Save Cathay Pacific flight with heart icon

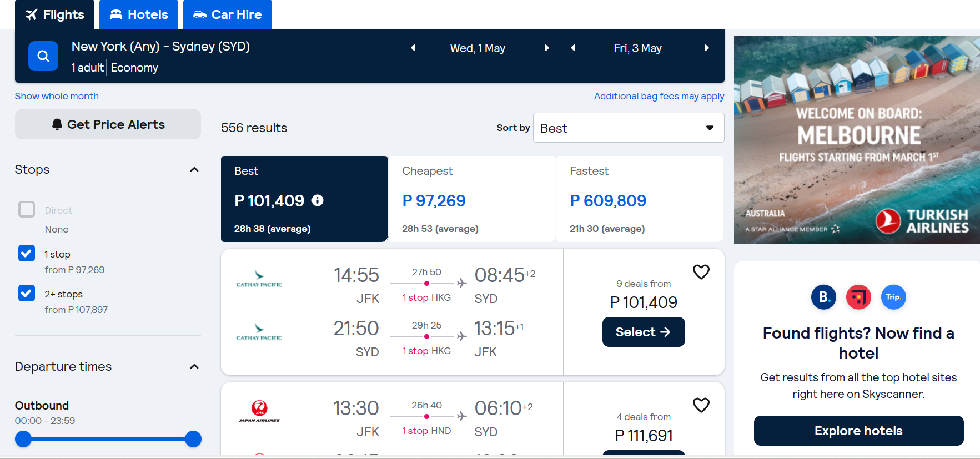point(701,272)
